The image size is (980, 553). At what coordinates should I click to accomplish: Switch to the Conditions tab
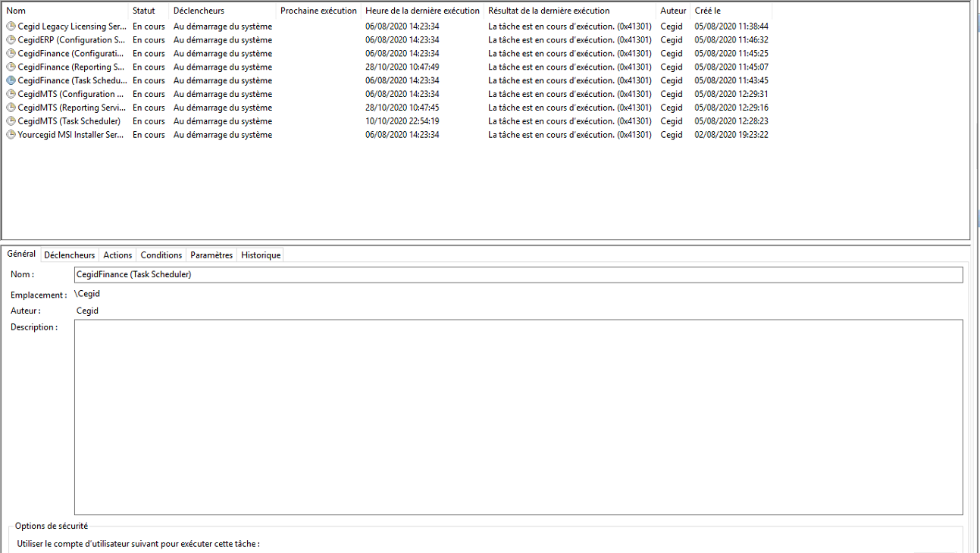(x=161, y=255)
